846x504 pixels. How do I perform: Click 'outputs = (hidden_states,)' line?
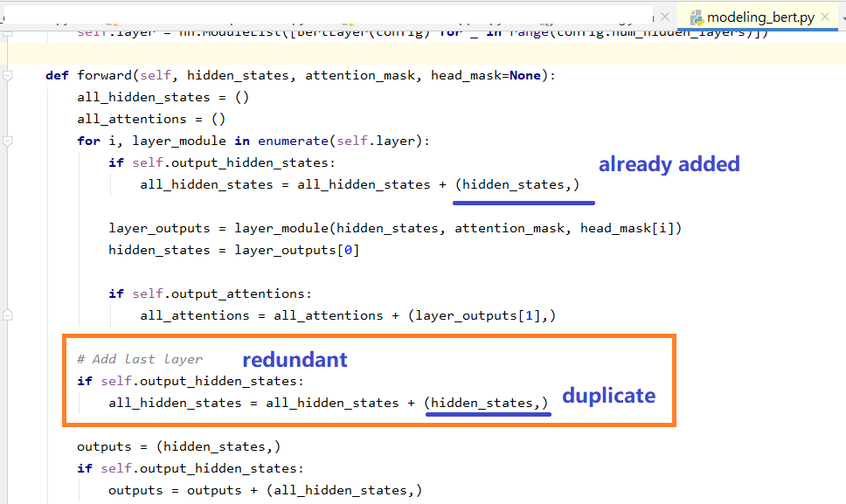(x=178, y=447)
